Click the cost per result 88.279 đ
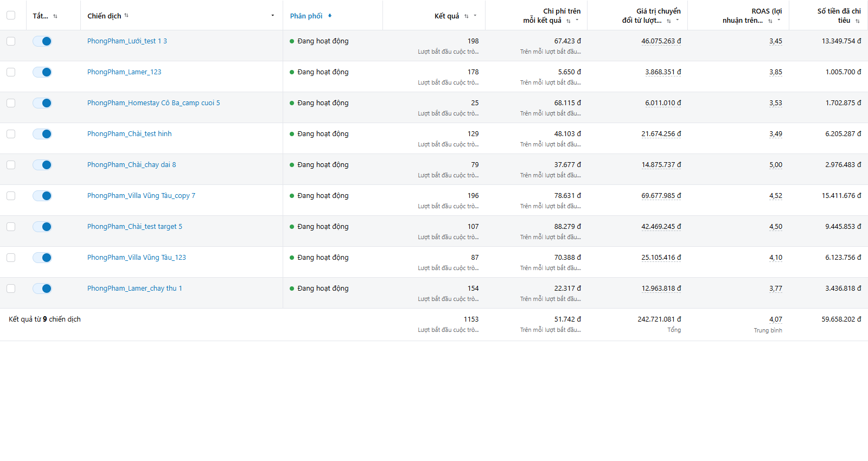The width and height of the screenshot is (868, 461). (x=567, y=227)
